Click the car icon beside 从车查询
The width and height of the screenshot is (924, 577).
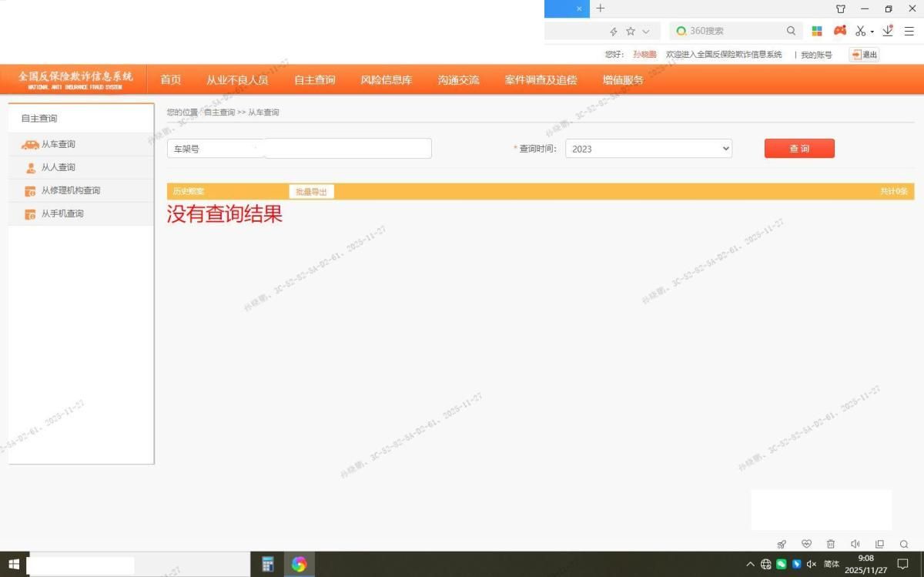click(30, 145)
